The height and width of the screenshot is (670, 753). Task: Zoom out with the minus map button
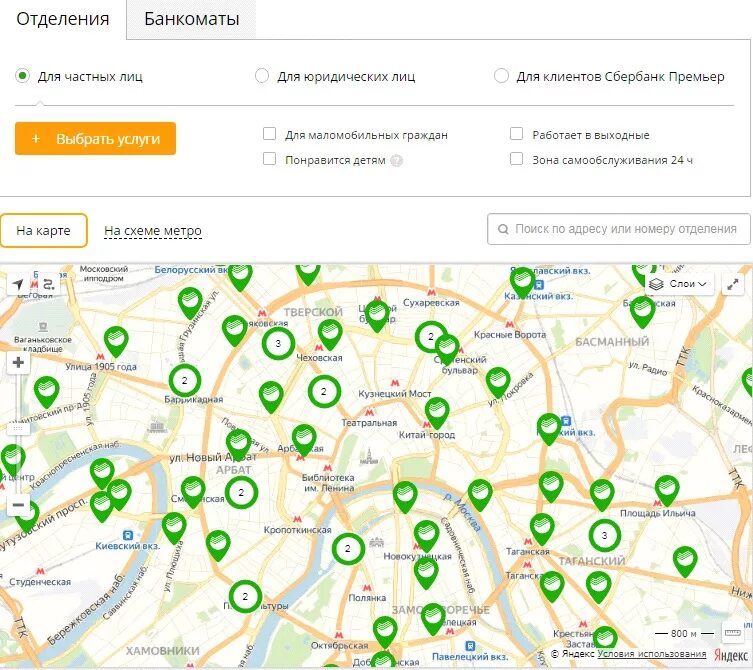coord(18,505)
